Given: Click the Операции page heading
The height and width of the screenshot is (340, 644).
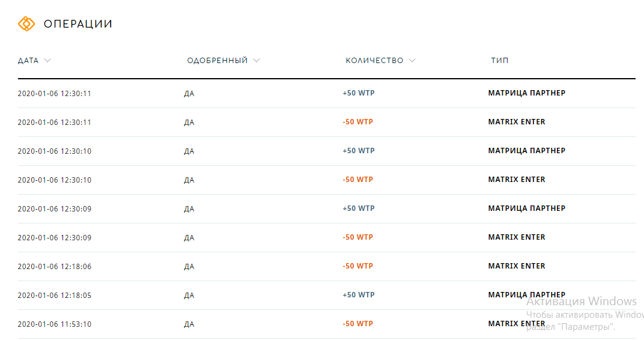Looking at the screenshot, I should pyautogui.click(x=77, y=24).
